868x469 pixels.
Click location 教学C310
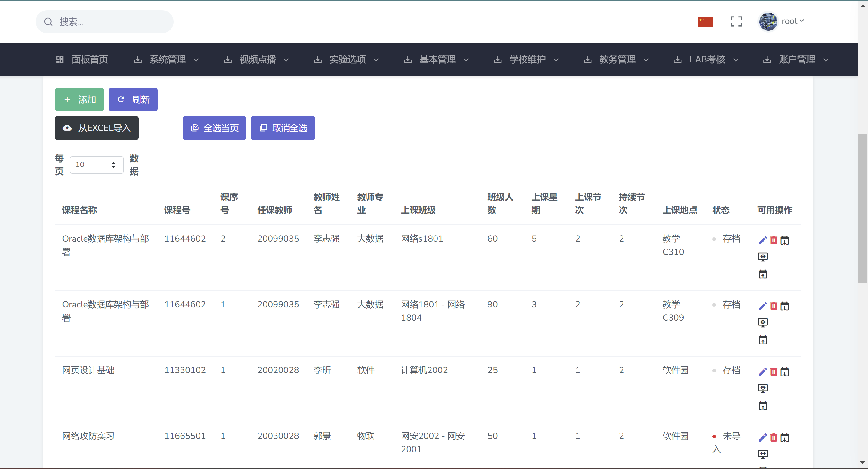click(x=673, y=245)
